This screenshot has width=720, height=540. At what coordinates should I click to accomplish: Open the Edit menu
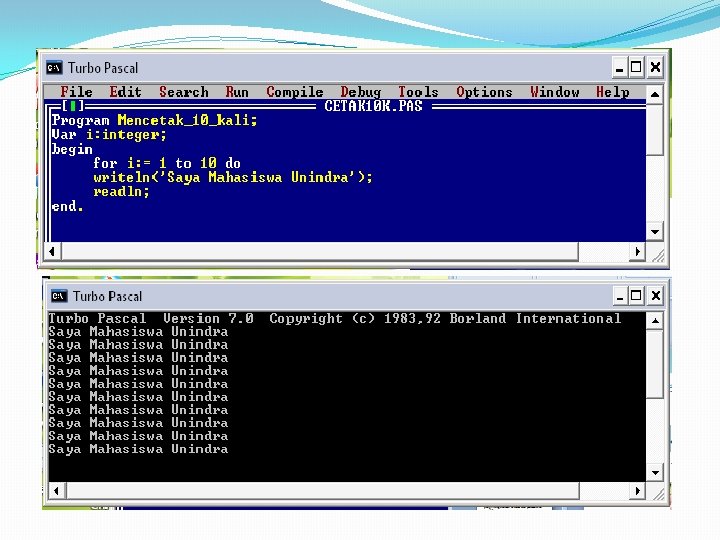pyautogui.click(x=125, y=92)
